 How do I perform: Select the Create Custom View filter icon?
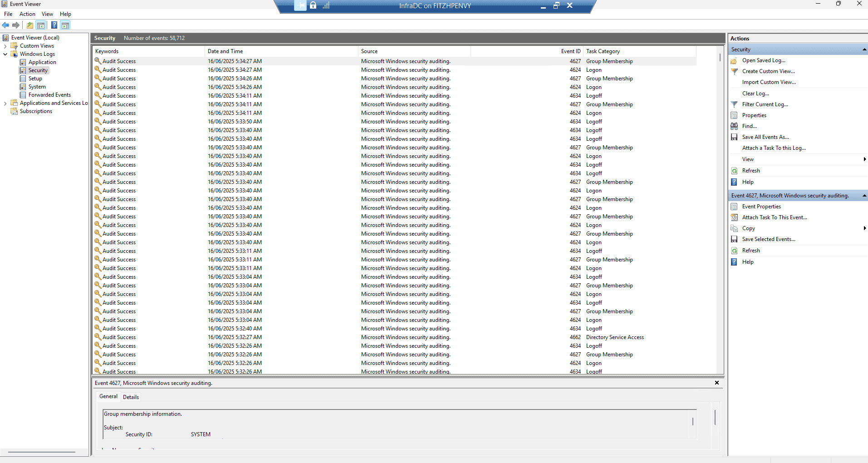click(x=735, y=71)
